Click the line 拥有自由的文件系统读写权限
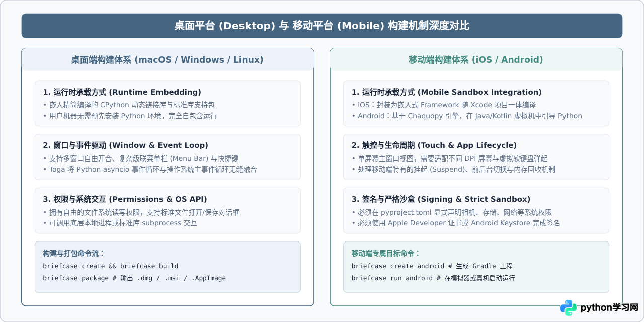Screen dimensions: 644x322 coord(141,212)
